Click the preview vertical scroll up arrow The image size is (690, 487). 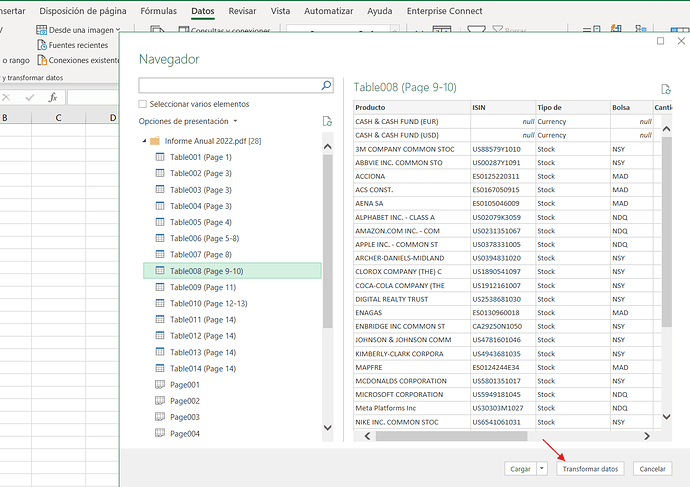click(x=666, y=129)
